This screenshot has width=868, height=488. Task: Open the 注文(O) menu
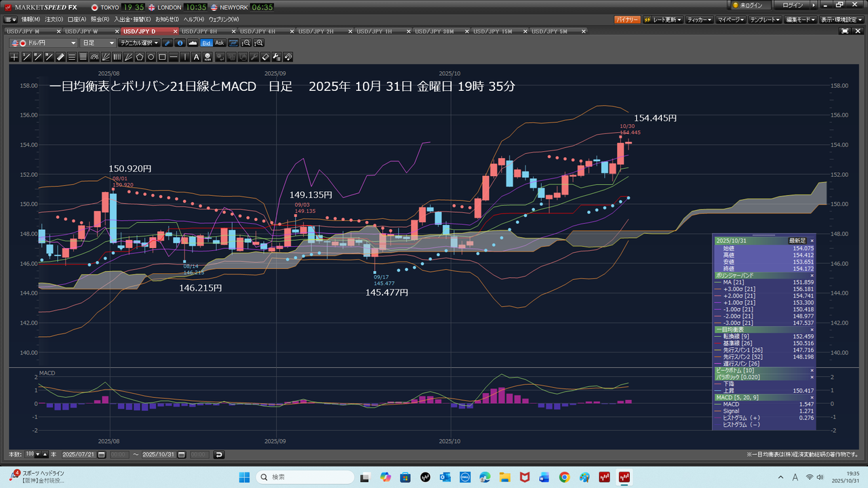click(54, 19)
